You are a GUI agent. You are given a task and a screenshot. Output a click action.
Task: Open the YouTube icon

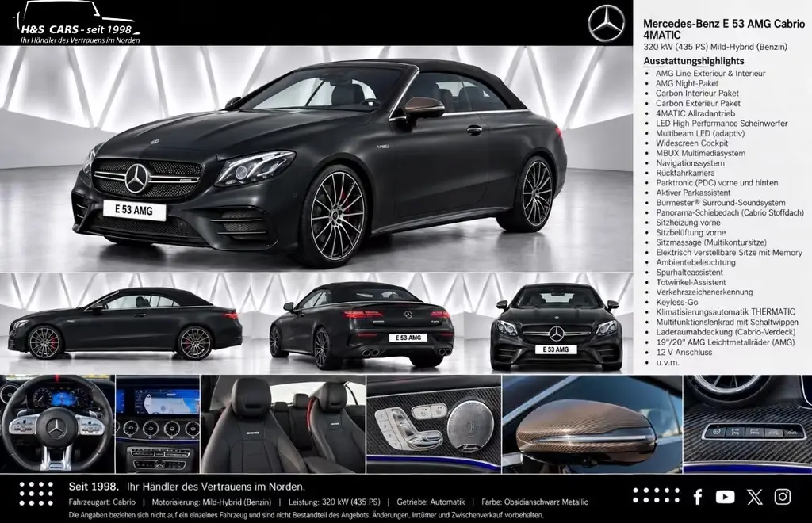point(725,497)
